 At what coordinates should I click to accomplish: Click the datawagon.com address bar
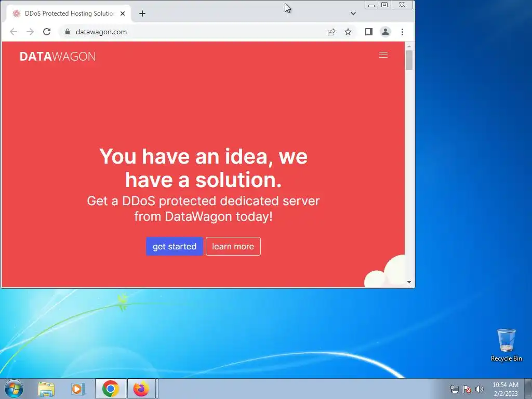pyautogui.click(x=193, y=32)
